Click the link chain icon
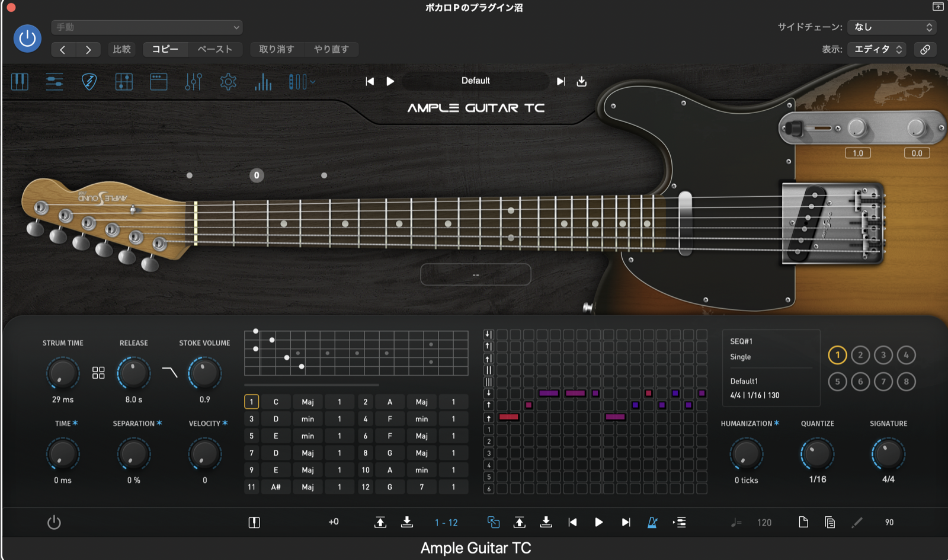 pos(925,49)
